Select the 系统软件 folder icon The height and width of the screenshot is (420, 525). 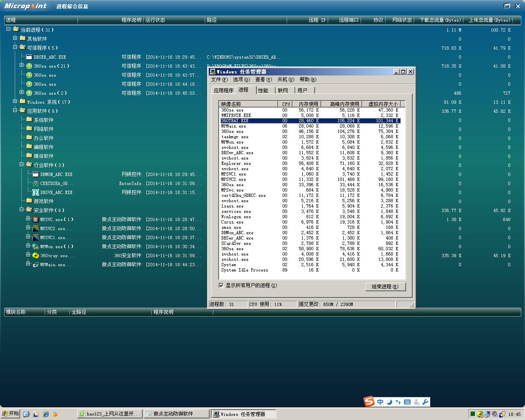(29, 120)
